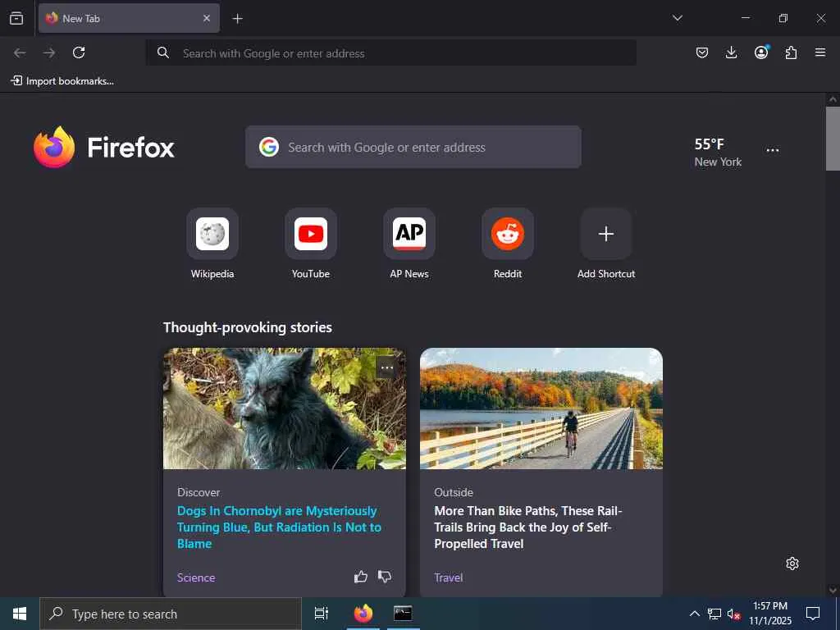Open the network tray icon

click(714, 614)
